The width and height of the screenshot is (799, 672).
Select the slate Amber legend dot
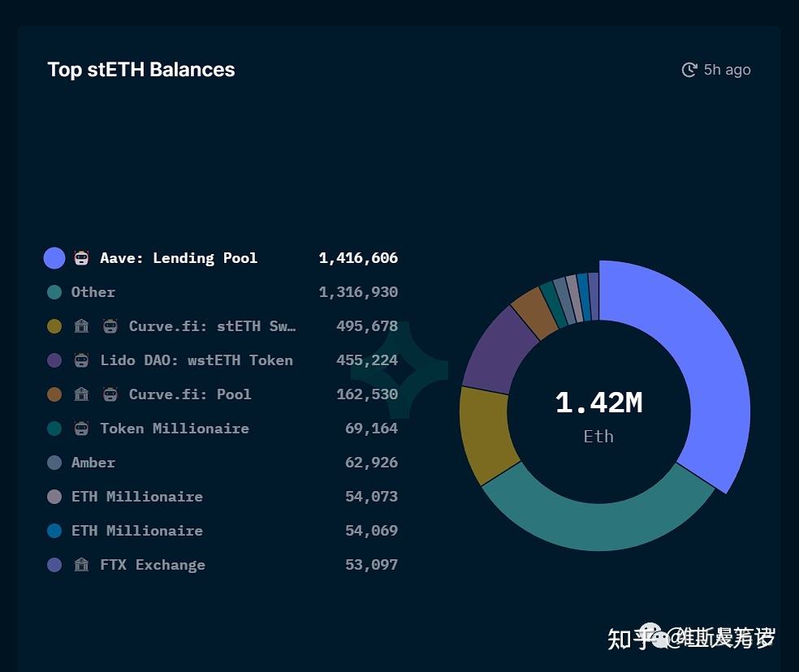click(54, 463)
